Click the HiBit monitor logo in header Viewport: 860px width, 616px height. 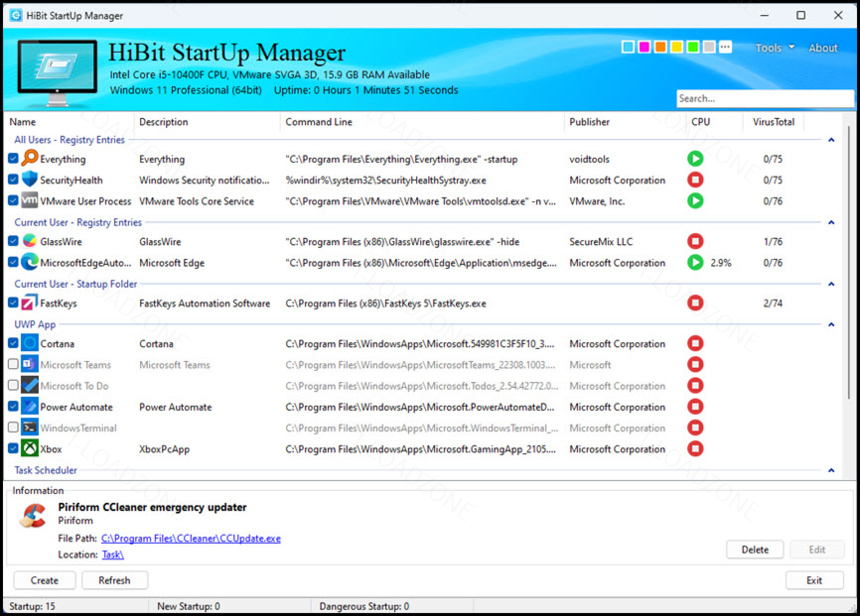coord(57,72)
